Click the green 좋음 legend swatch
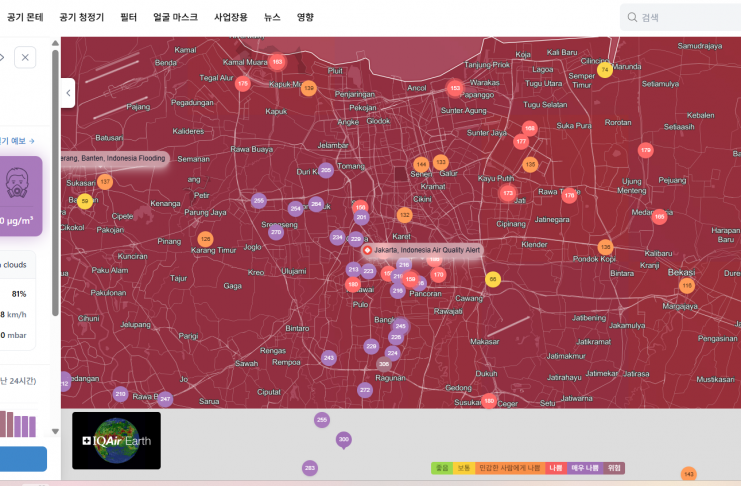 [441, 468]
